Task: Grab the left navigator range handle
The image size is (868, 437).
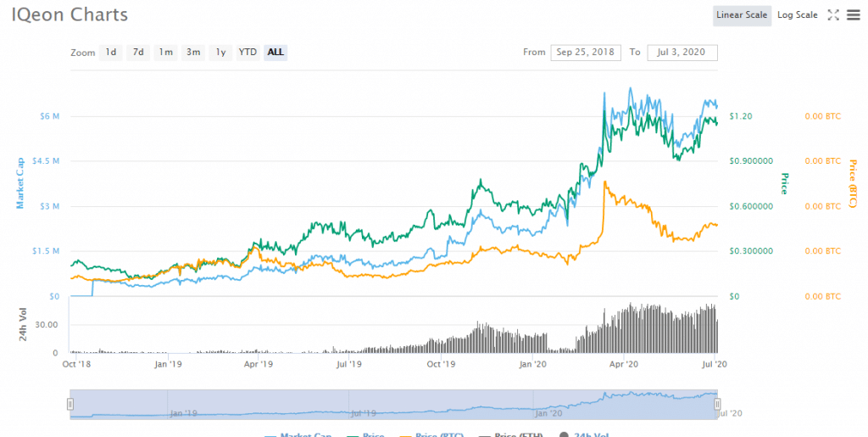Action: tap(70, 404)
